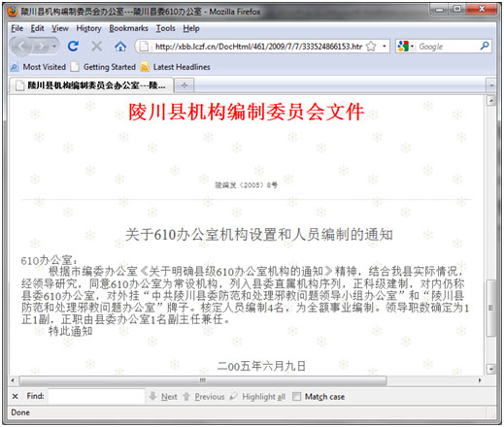Bookmark this page with the star icon

[x=371, y=47]
